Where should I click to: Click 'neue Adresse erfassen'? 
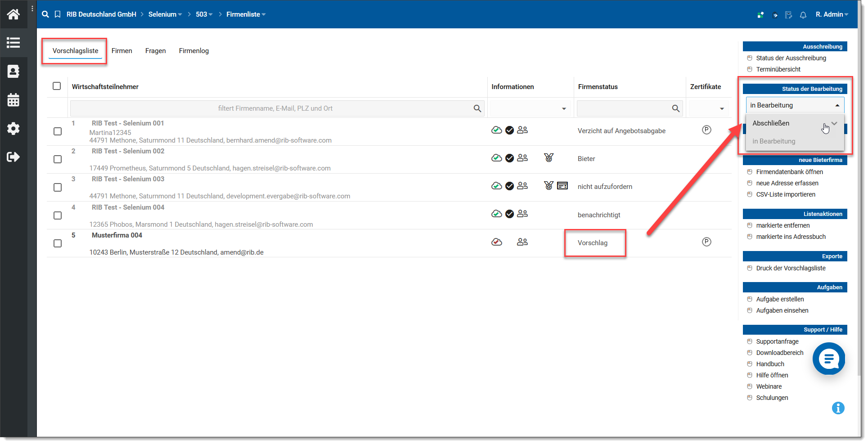[x=787, y=183]
